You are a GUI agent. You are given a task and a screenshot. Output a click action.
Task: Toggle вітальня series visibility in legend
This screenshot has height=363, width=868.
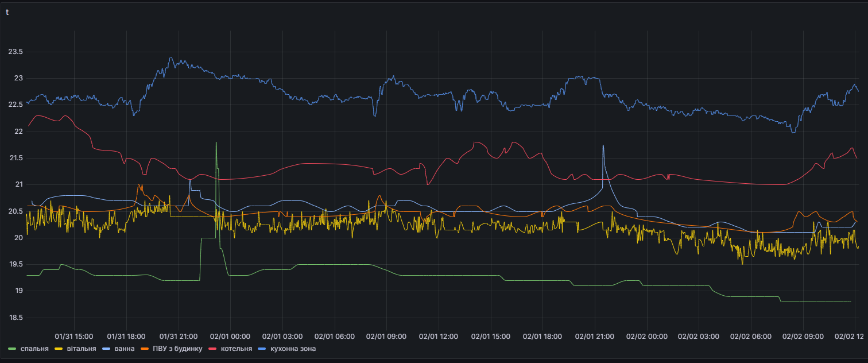82,349
